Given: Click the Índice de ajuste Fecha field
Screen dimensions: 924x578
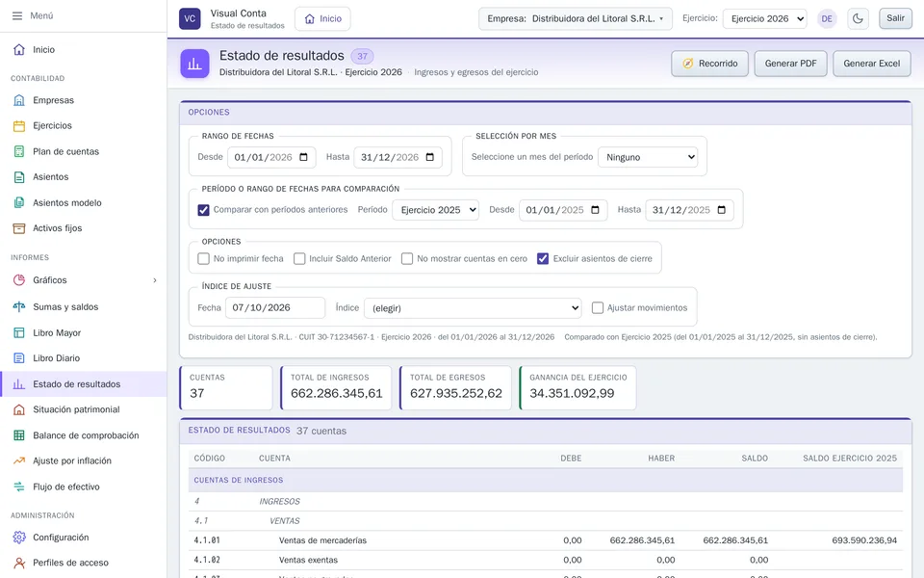Looking at the screenshot, I should coord(275,308).
